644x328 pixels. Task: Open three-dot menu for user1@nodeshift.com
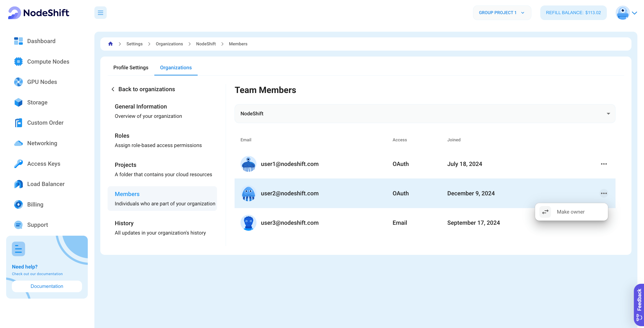pyautogui.click(x=604, y=164)
